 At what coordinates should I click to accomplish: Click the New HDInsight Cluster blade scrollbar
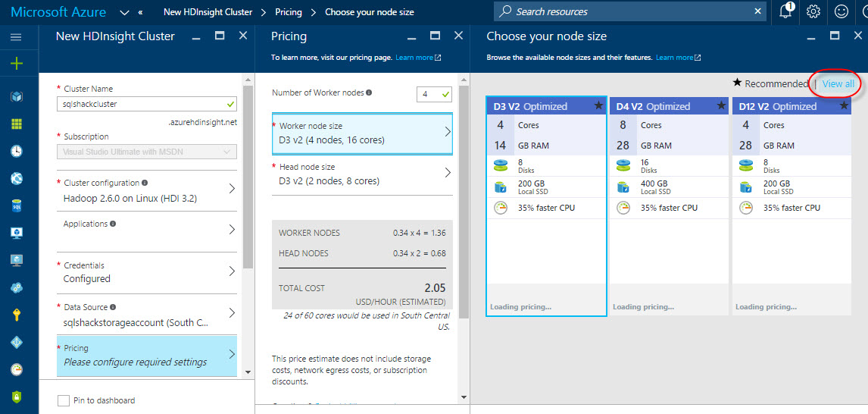[248, 177]
